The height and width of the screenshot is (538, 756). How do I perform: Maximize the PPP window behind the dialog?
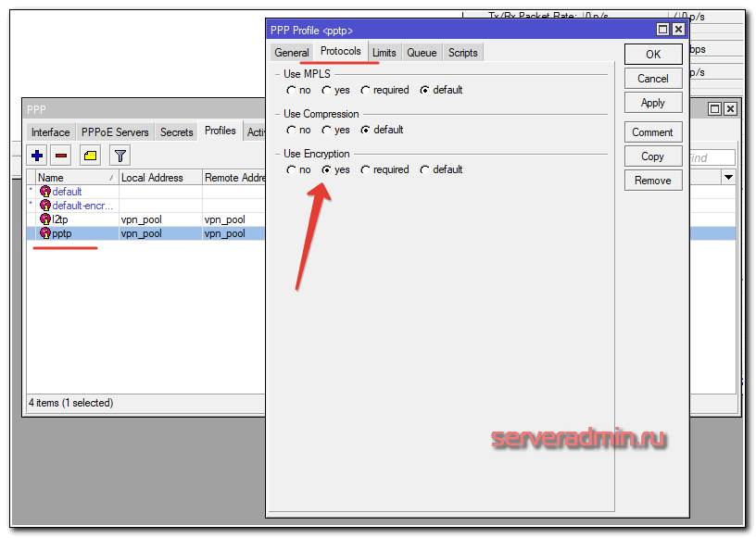pos(714,109)
